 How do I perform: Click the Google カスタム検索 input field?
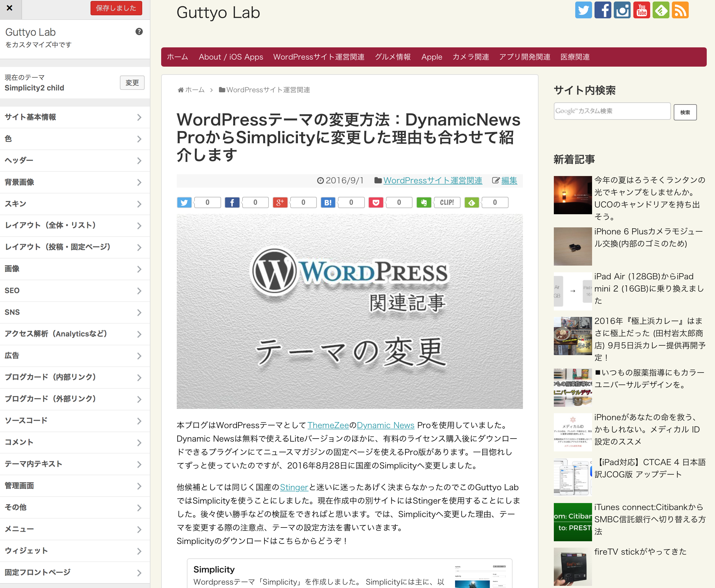pyautogui.click(x=612, y=111)
